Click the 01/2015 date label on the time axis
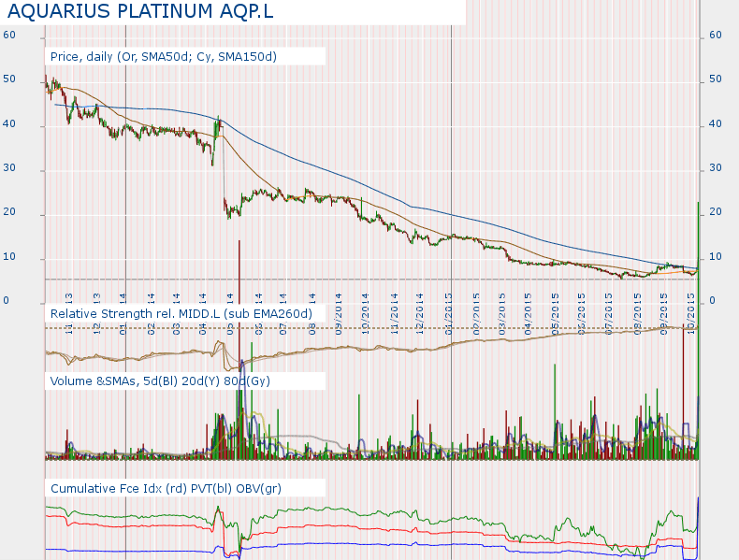 coord(448,314)
